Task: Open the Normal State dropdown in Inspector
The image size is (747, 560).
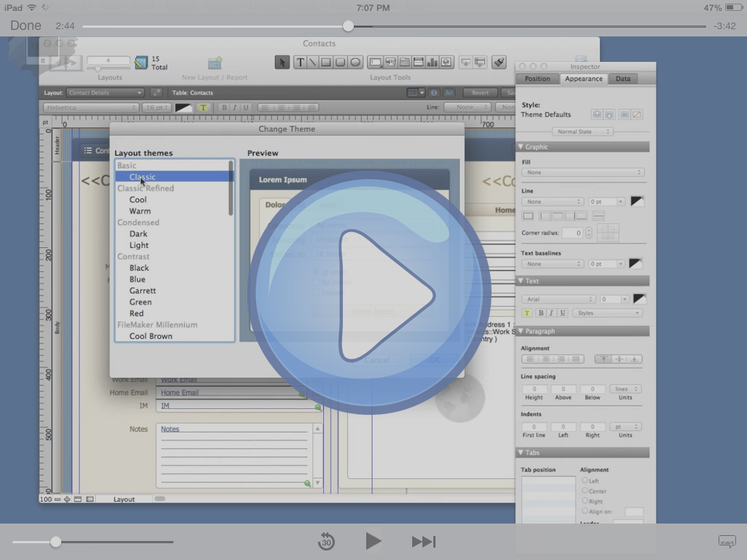Action: [583, 131]
